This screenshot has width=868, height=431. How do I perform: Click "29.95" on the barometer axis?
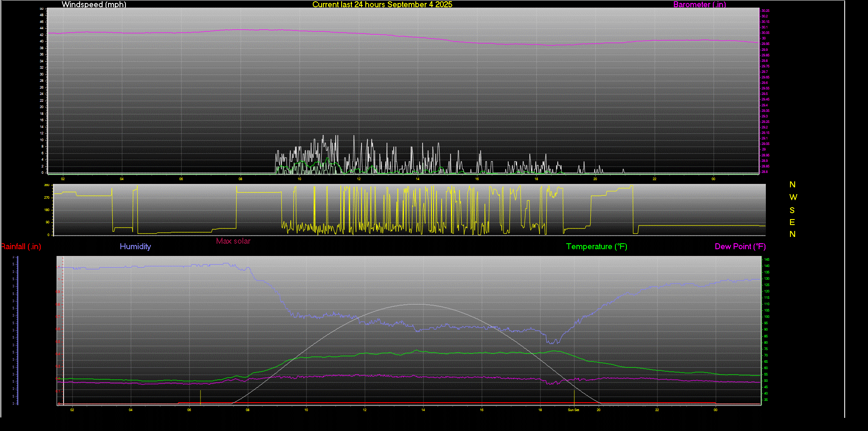[x=765, y=44]
